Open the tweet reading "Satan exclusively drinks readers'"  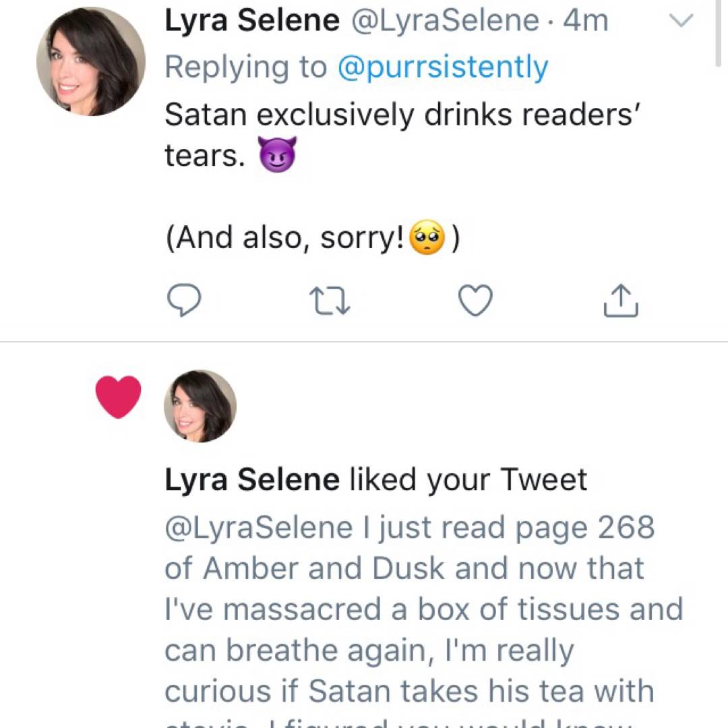click(402, 115)
